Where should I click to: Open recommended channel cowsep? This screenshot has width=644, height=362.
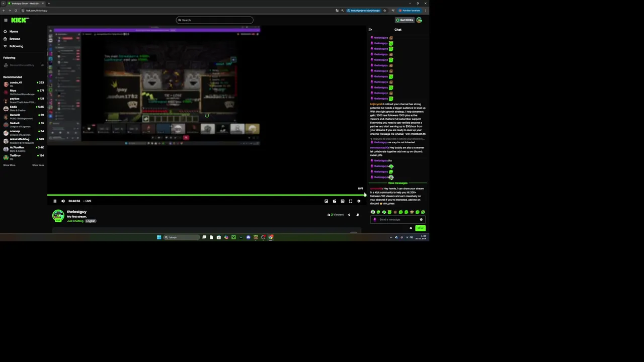click(24, 132)
